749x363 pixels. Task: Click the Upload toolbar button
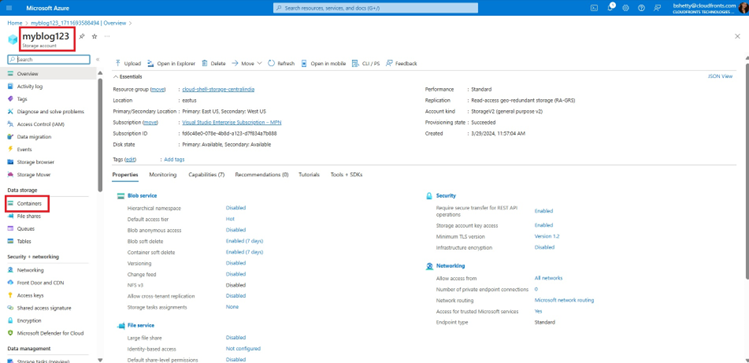(128, 63)
